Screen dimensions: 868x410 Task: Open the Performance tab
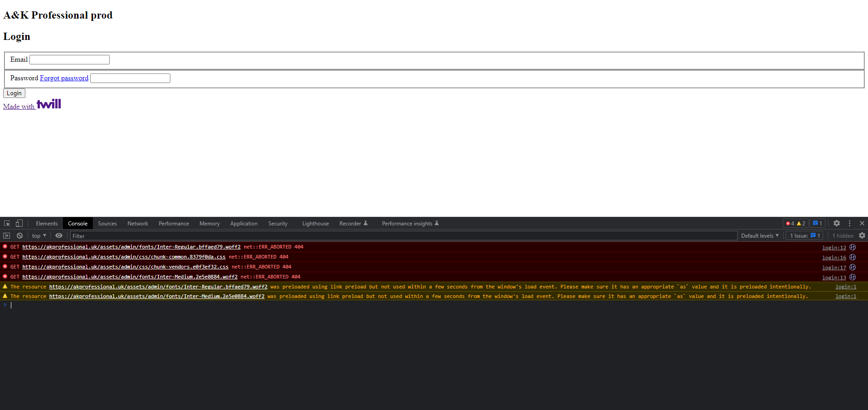[x=174, y=224]
